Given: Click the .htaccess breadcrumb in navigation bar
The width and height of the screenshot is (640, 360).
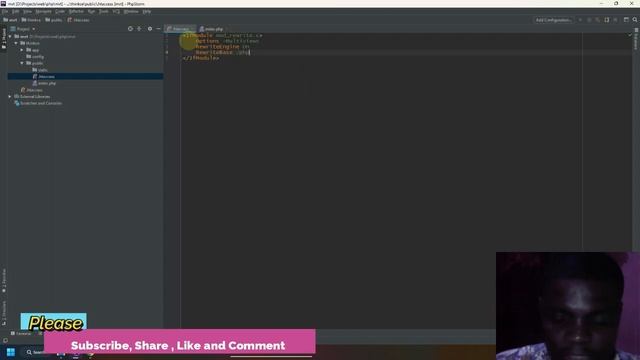Looking at the screenshot, I should (78, 20).
